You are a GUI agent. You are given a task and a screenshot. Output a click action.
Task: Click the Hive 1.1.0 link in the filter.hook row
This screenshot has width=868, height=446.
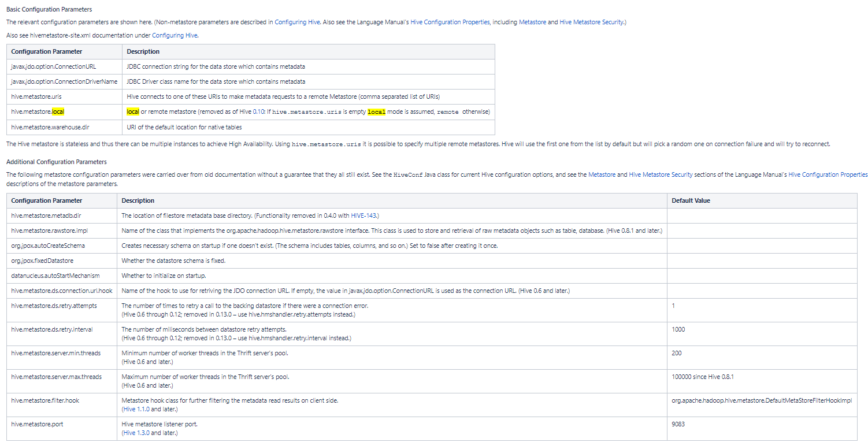tap(136, 409)
